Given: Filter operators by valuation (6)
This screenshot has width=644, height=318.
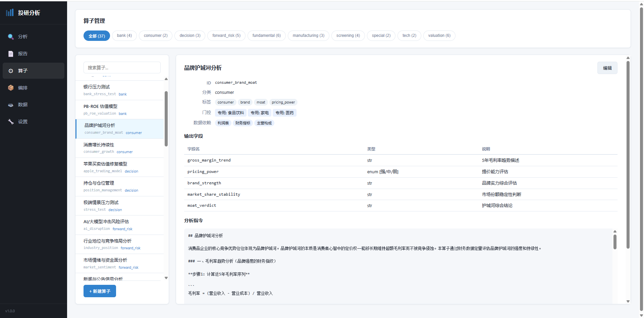Looking at the screenshot, I should [439, 36].
